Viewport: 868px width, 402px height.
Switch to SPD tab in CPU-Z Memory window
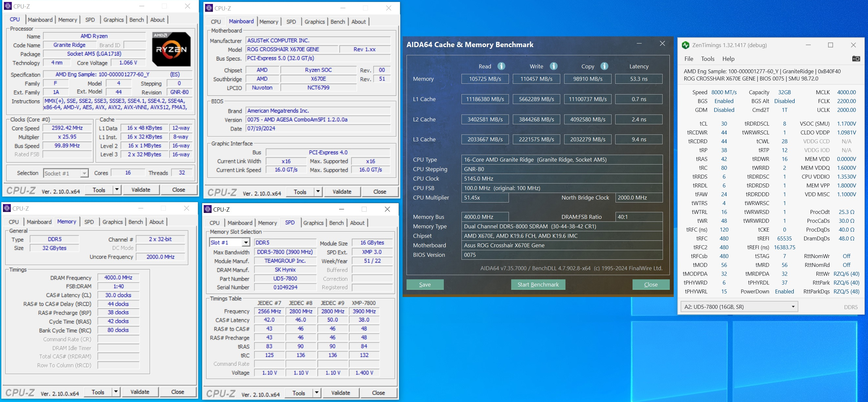(x=89, y=222)
